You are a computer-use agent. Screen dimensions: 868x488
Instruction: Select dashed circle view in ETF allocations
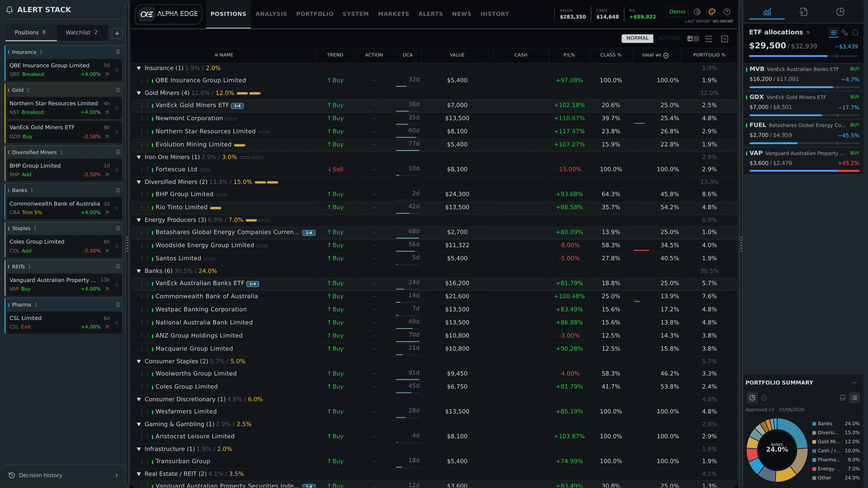pos(855,33)
